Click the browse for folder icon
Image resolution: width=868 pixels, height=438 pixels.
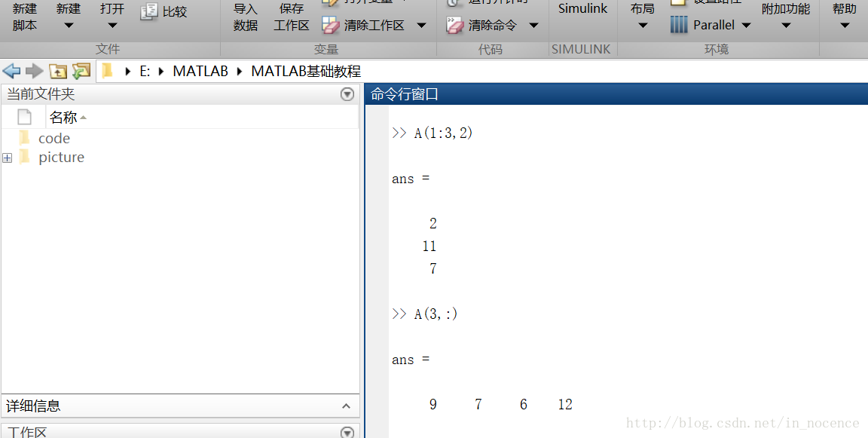click(x=81, y=71)
